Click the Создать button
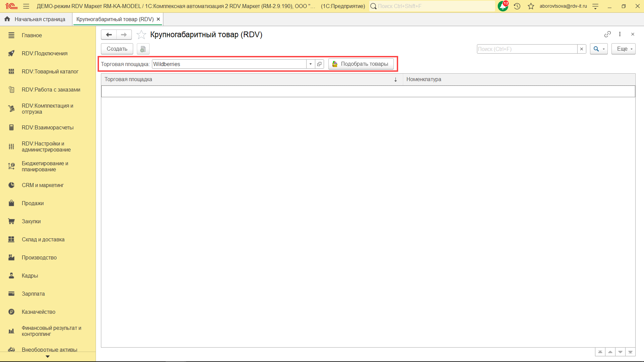Image resolution: width=644 pixels, height=362 pixels. pos(117,49)
